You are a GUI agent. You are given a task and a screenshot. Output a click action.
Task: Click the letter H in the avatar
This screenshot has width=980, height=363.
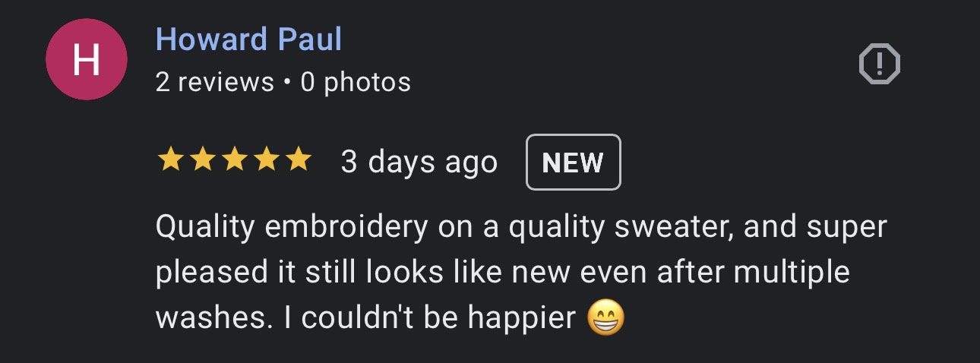[x=86, y=60]
